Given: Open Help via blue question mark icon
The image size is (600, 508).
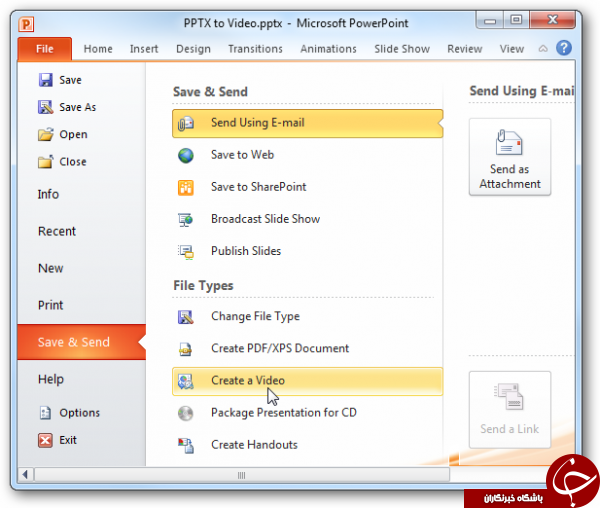Looking at the screenshot, I should click(x=564, y=48).
